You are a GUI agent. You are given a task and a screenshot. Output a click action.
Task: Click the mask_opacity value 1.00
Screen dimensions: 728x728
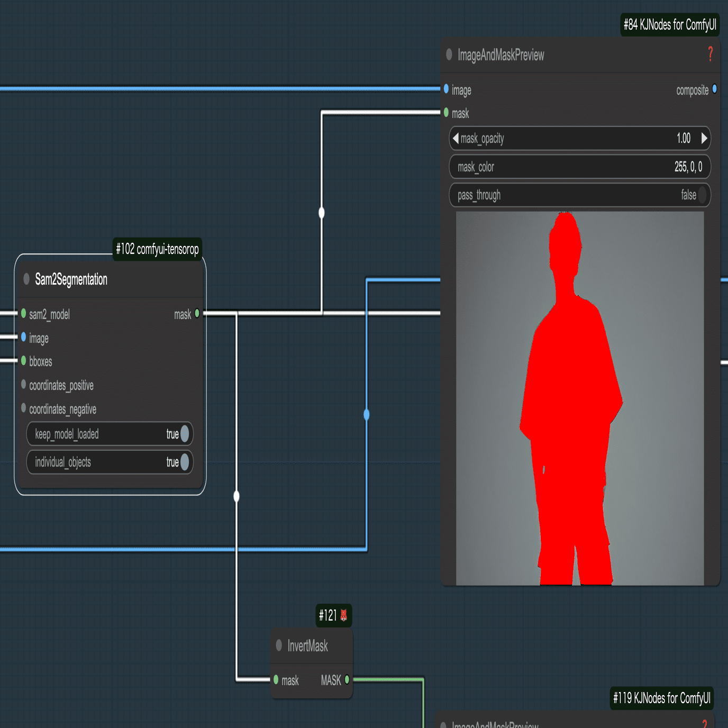tap(684, 139)
